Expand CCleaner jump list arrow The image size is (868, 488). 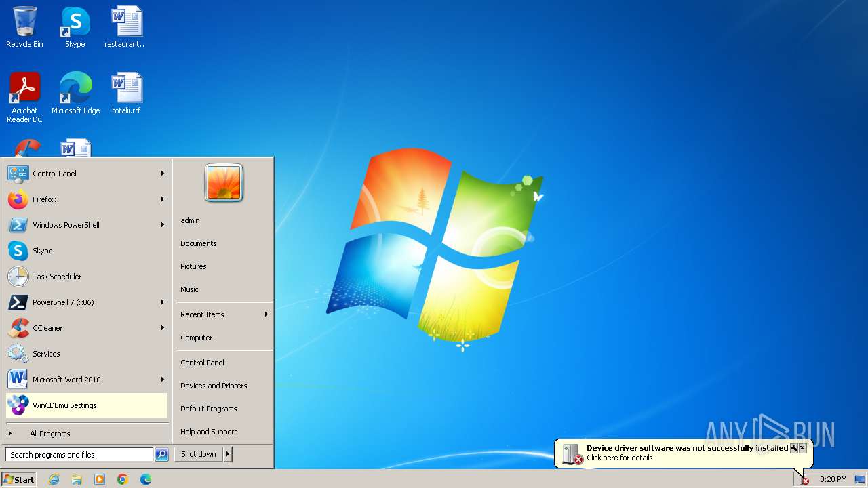point(163,328)
